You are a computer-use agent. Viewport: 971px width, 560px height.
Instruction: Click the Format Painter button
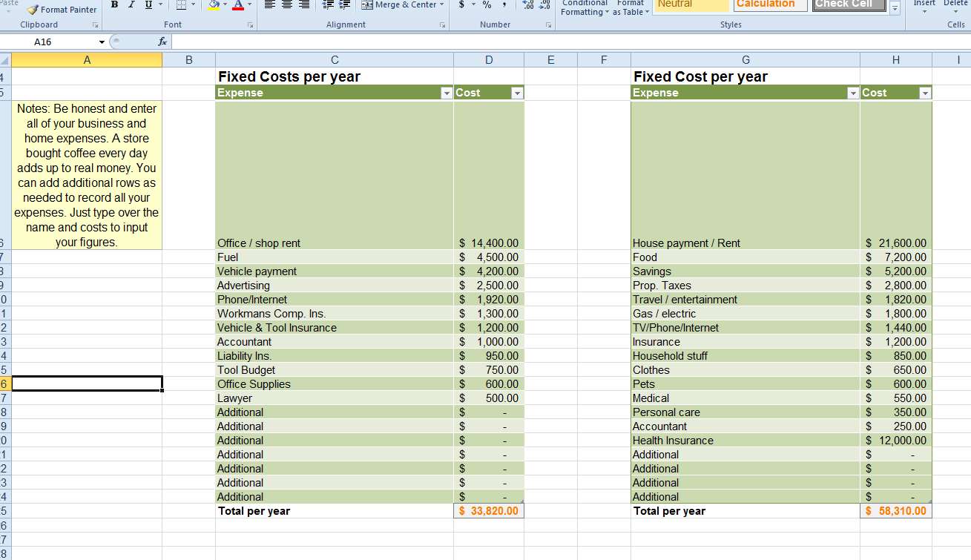[x=62, y=10]
